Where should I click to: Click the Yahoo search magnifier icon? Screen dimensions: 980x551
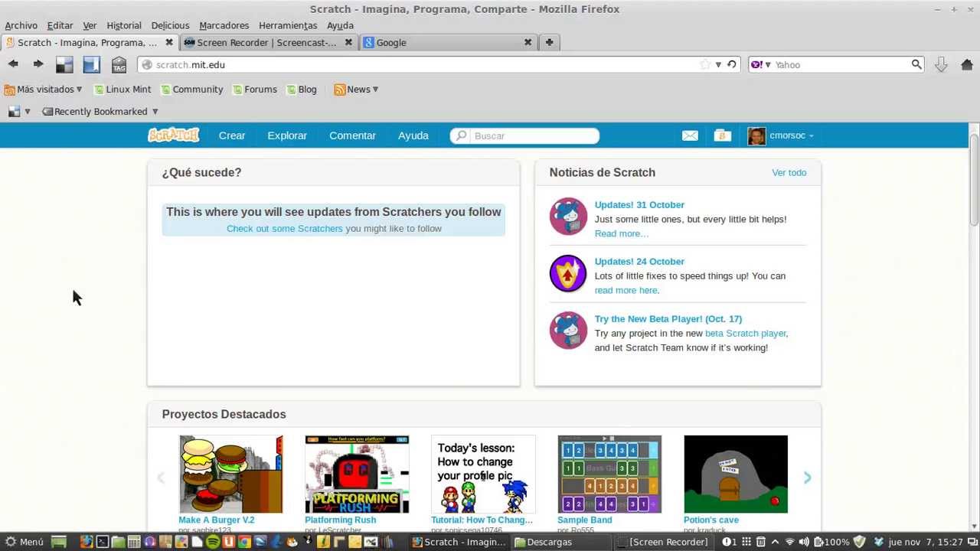(916, 64)
